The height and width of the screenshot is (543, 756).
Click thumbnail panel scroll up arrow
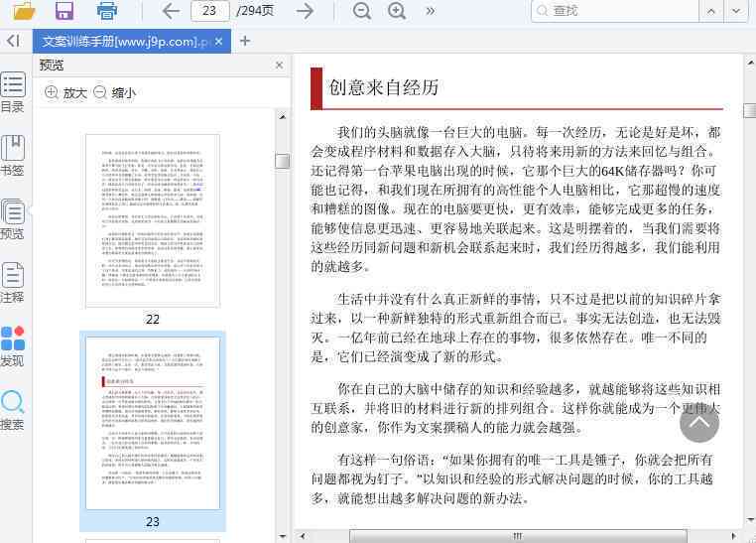tap(283, 117)
